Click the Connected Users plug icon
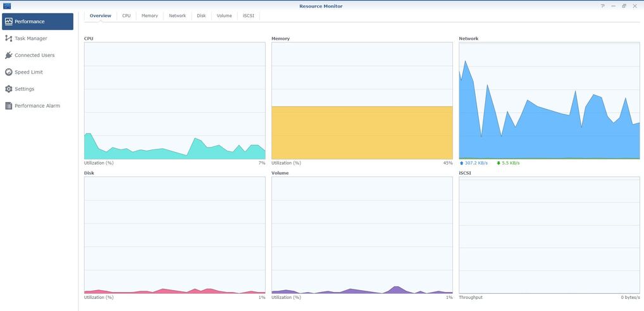 click(x=9, y=55)
